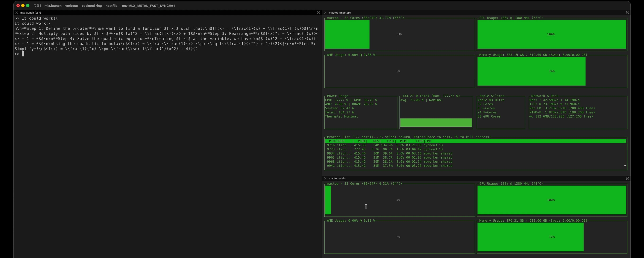Viewport: 644px width, 258px height.
Task: Close the mactop (mactop) pane
Action: click(325, 13)
